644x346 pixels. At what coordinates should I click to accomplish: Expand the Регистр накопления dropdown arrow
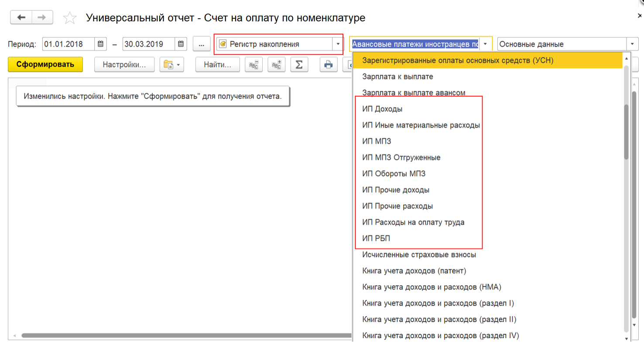(338, 44)
